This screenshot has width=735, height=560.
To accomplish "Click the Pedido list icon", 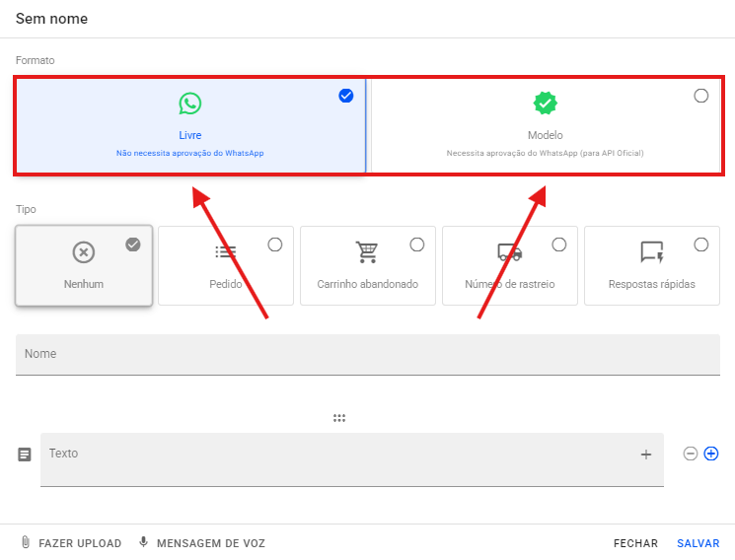I will click(x=226, y=252).
